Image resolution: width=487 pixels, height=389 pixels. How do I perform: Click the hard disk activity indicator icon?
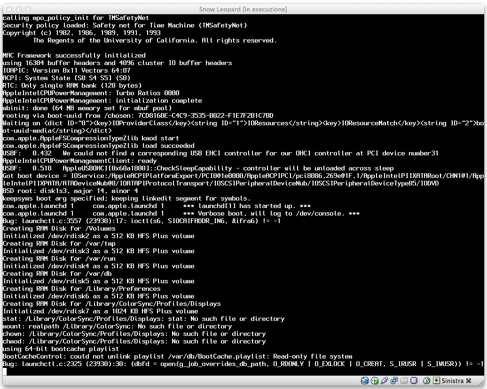tap(365, 380)
